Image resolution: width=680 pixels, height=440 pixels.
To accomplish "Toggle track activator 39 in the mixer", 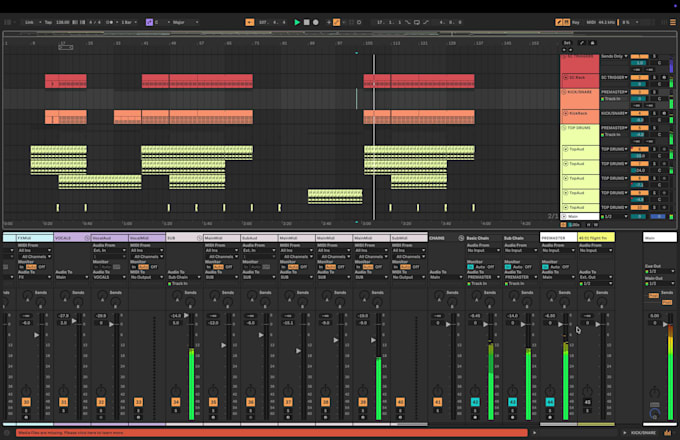I will pyautogui.click(x=363, y=402).
